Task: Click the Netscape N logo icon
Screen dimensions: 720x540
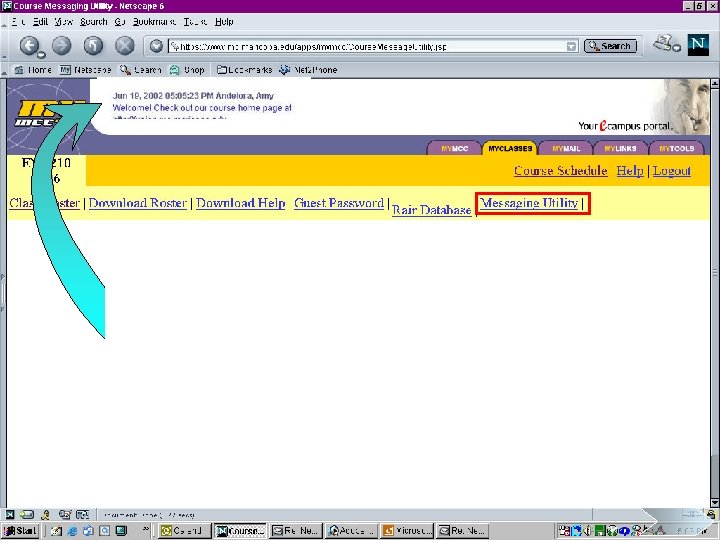Action: [698, 45]
